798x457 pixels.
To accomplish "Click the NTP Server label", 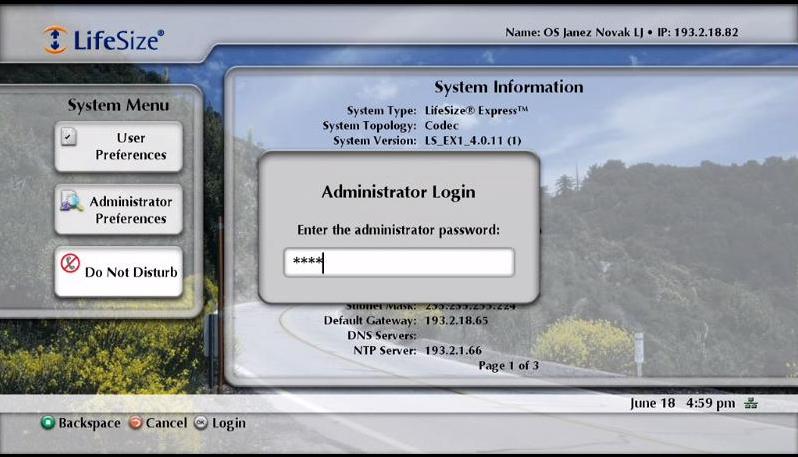I will tap(385, 351).
